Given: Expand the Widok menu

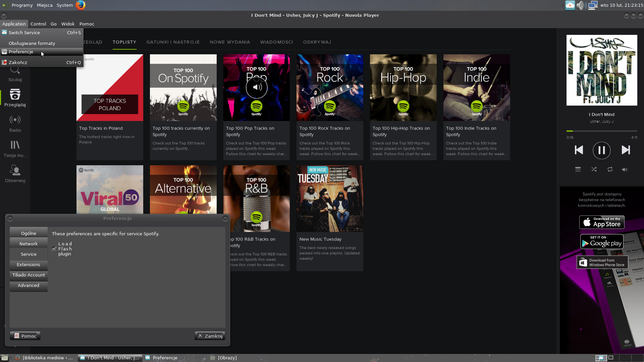Looking at the screenshot, I should (x=68, y=24).
